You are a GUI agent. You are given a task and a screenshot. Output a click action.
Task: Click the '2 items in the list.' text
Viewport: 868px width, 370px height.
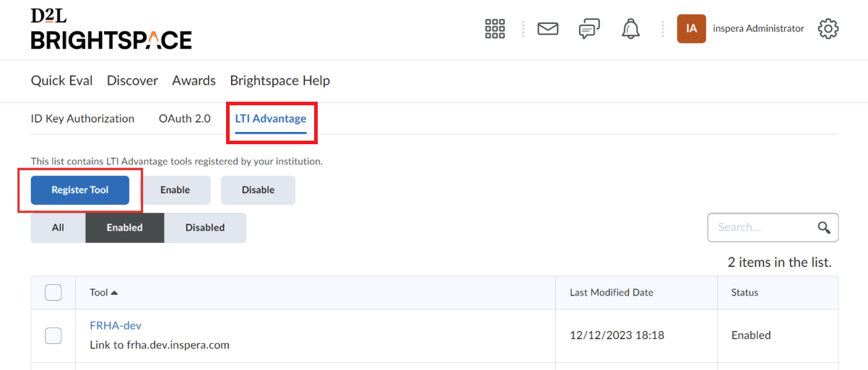coord(779,263)
